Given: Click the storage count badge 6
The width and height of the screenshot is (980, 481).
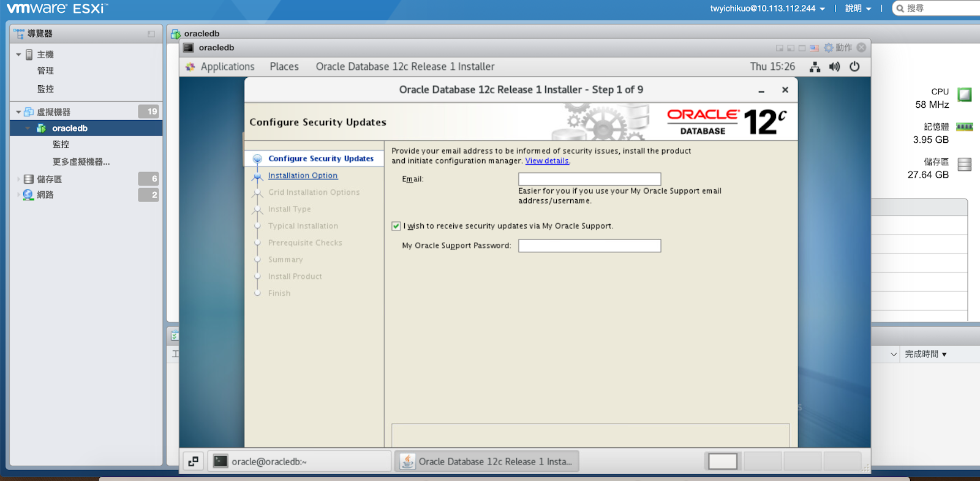Looking at the screenshot, I should (x=148, y=179).
